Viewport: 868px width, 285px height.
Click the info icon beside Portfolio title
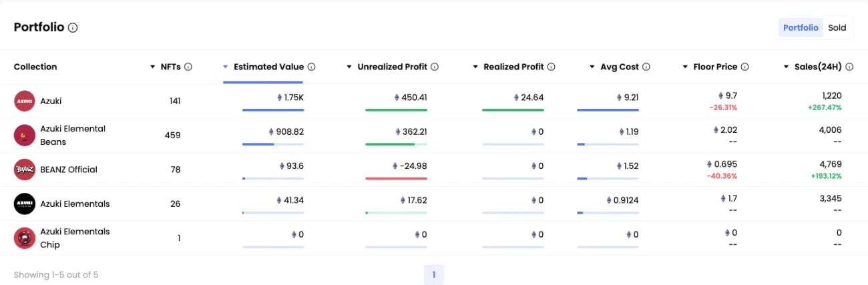(x=73, y=28)
